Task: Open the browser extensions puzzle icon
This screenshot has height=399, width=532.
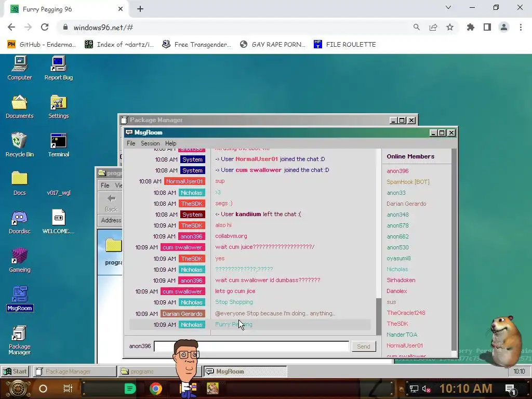Action: tap(471, 27)
